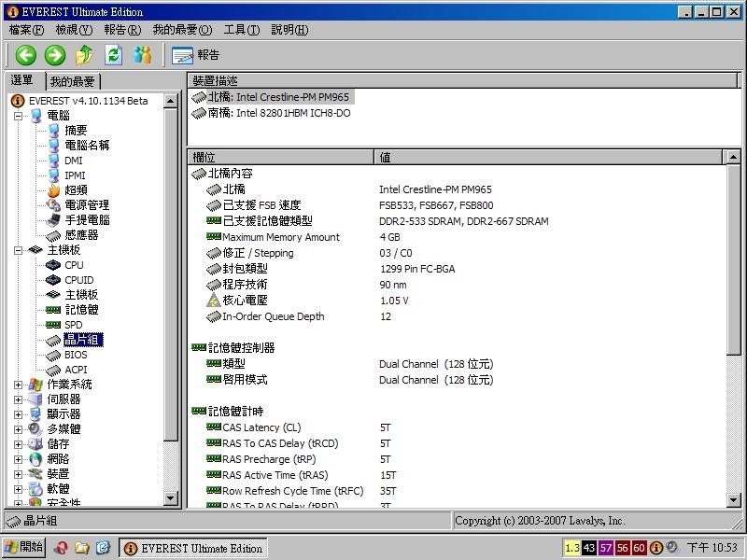The width and height of the screenshot is (747, 560).
Task: Open the IPMI tree item
Action: [75, 175]
